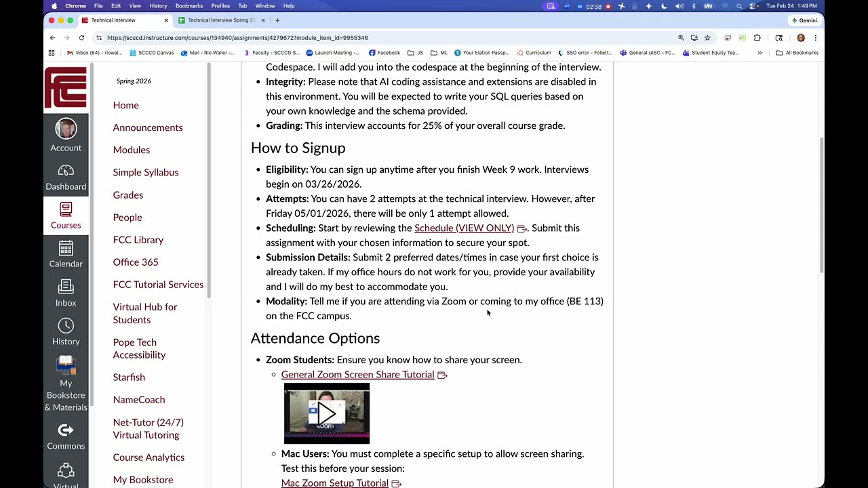Viewport: 868px width, 488px height.
Task: Open course Announcements
Action: (148, 127)
